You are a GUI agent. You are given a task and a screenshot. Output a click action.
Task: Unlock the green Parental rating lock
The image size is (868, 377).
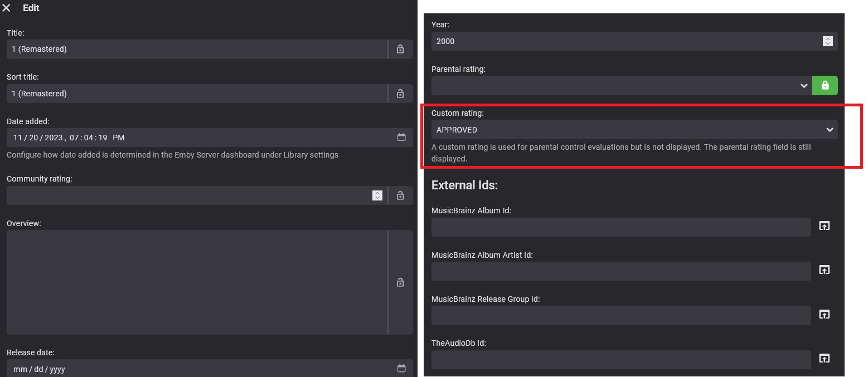point(825,86)
